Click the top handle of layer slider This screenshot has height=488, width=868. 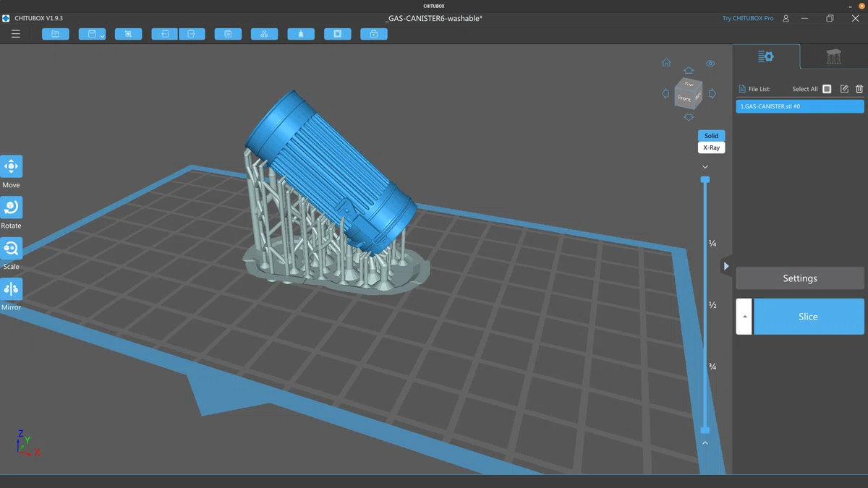705,179
